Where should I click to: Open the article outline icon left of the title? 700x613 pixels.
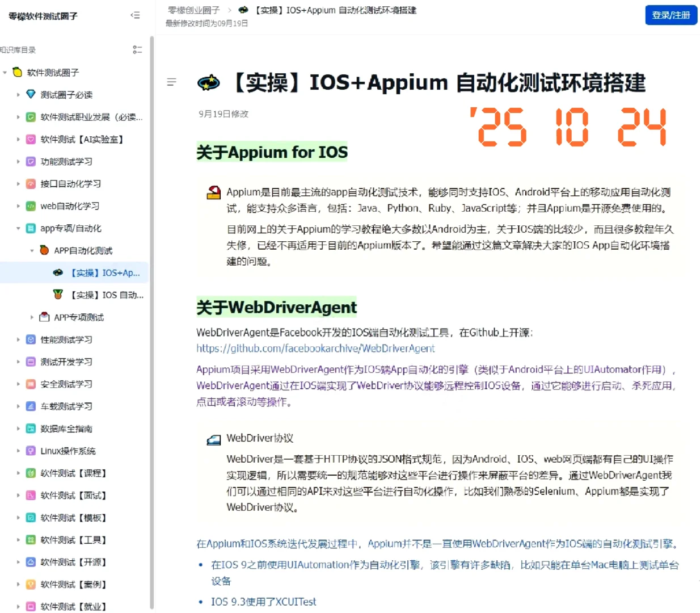click(171, 82)
